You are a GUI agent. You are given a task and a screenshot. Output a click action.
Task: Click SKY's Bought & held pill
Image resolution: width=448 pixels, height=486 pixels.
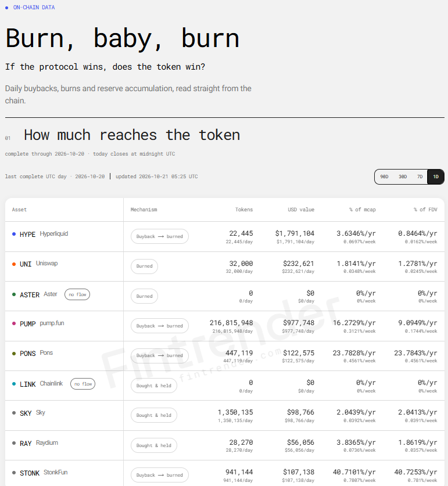(x=154, y=415)
